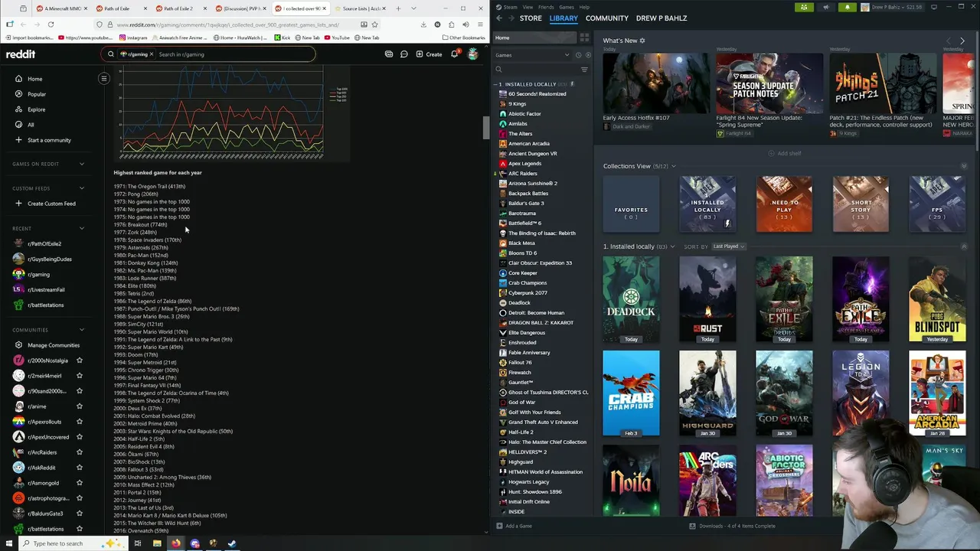Bookmark this page with the star icon
Screen dimensions: 980x551
(x=374, y=24)
